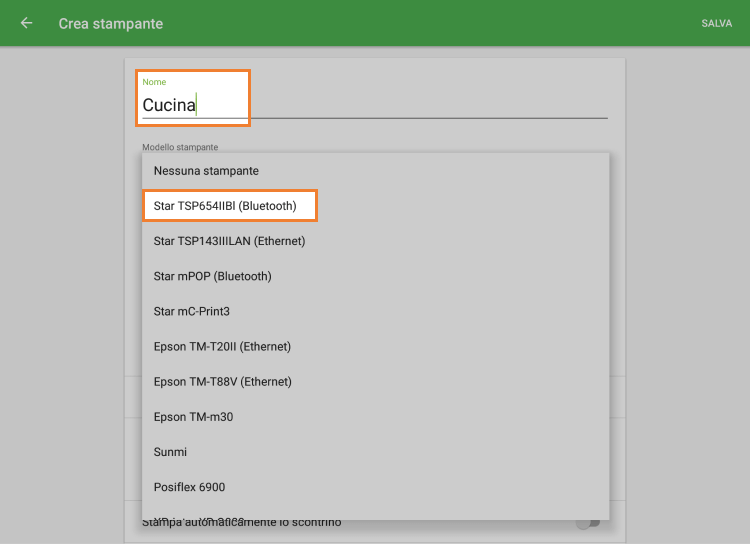Dismiss dropdown by clicking gray area left of form
This screenshot has width=750, height=544.
(60, 300)
